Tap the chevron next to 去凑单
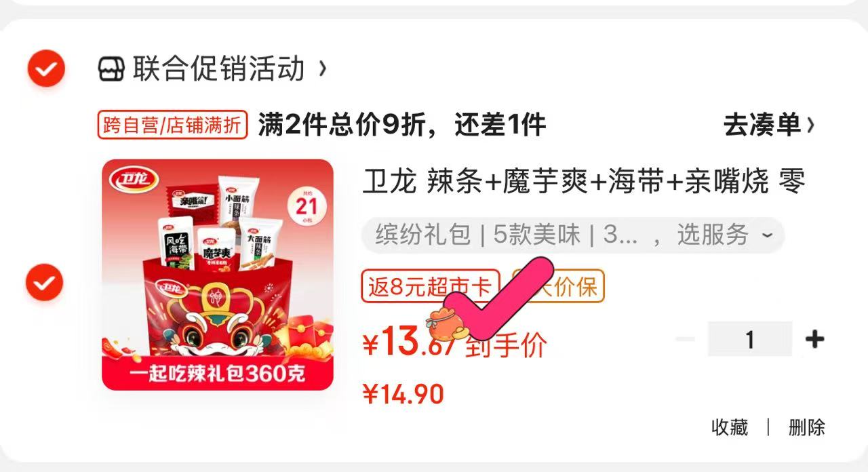 tap(810, 125)
